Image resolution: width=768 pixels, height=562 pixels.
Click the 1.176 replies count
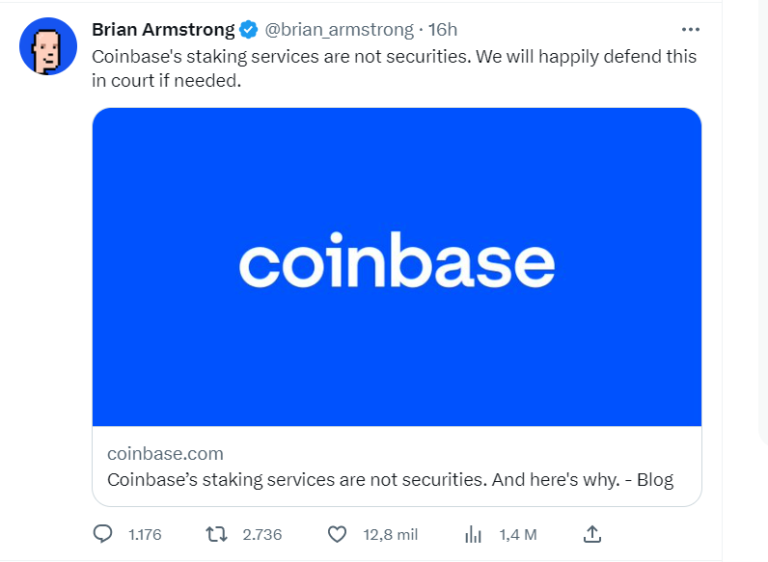[x=145, y=535]
